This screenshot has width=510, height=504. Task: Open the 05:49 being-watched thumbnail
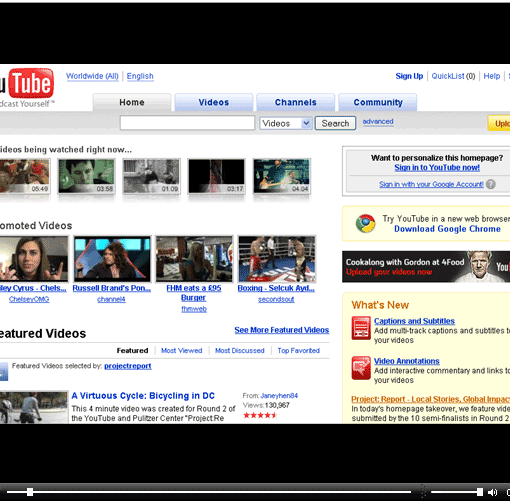pos(25,176)
